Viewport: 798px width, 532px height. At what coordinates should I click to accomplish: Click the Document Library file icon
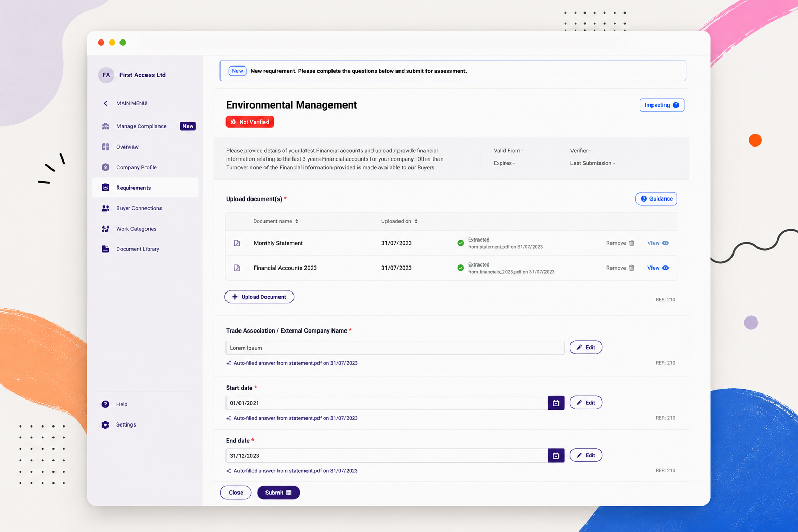(x=105, y=249)
